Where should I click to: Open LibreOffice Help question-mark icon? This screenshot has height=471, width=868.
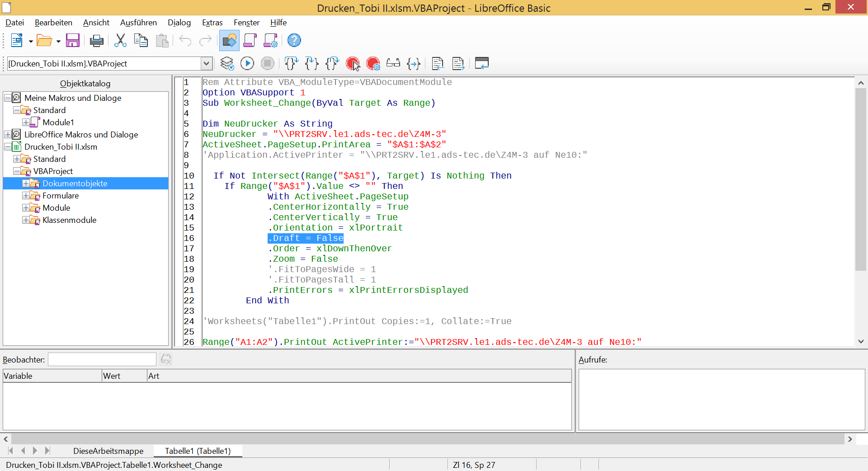click(x=294, y=41)
